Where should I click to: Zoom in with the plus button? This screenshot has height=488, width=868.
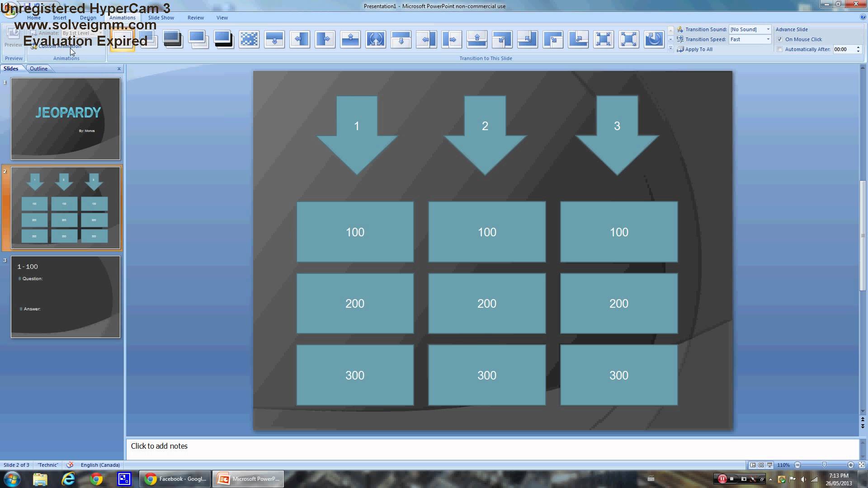pyautogui.click(x=850, y=465)
